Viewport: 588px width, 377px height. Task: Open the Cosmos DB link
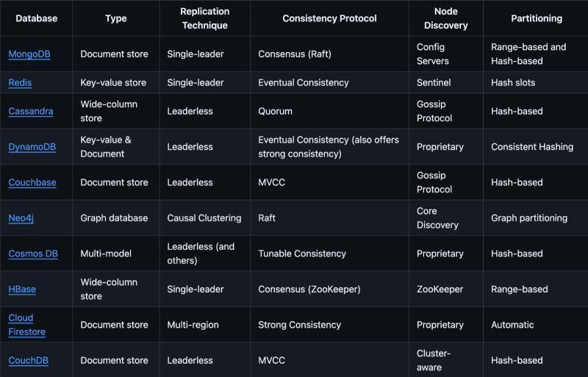point(33,254)
